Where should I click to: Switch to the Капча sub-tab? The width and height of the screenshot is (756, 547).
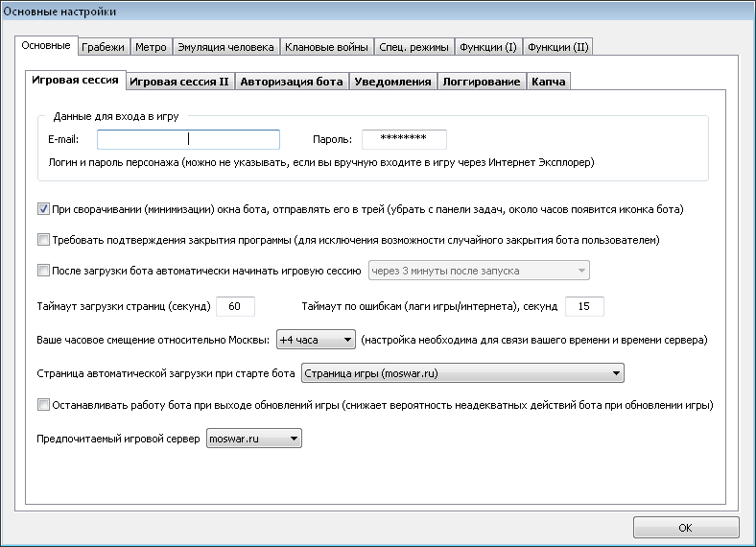(548, 82)
